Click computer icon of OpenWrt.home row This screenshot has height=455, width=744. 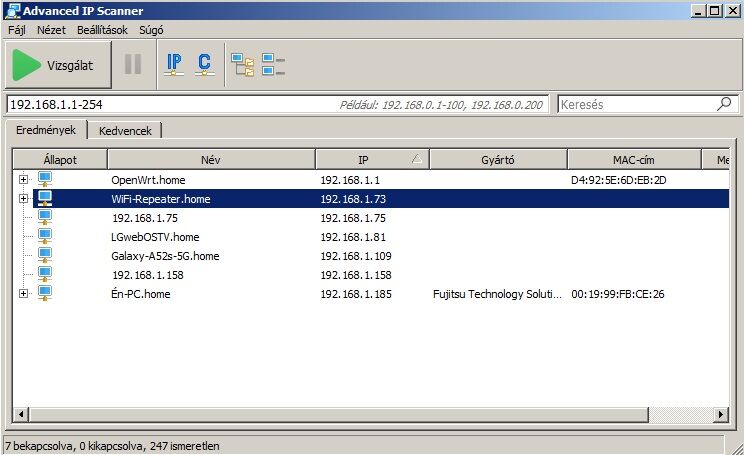[x=45, y=179]
